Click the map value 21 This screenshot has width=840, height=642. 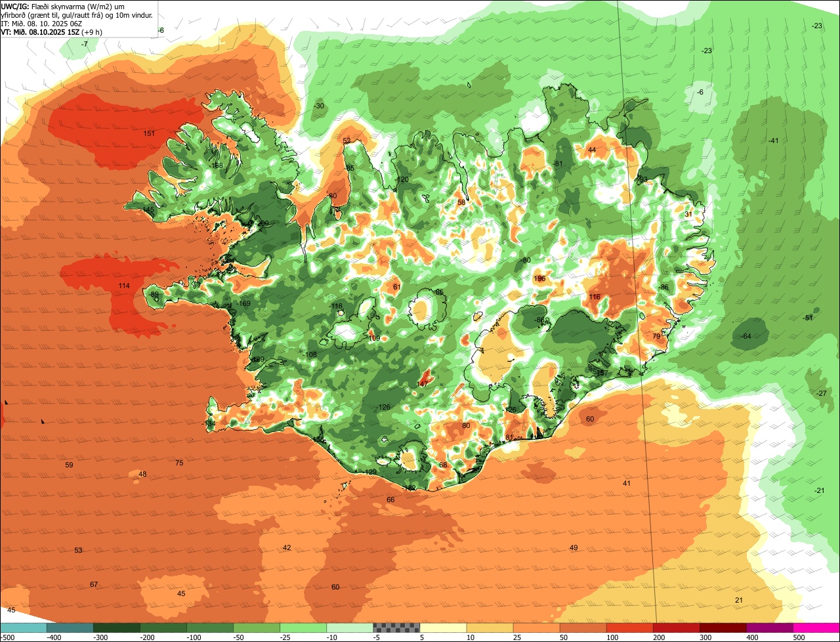click(739, 600)
